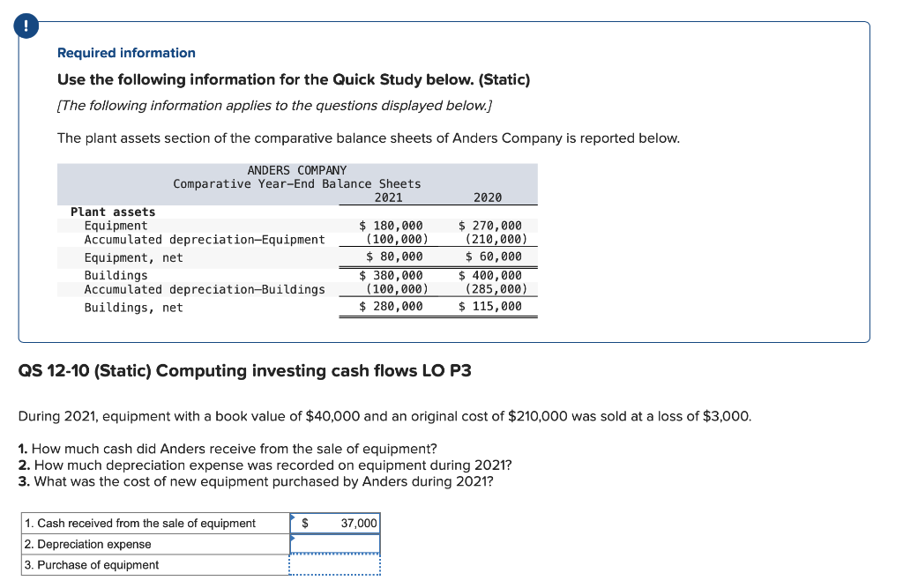Click the 'Use the following information' heading

coord(294,79)
